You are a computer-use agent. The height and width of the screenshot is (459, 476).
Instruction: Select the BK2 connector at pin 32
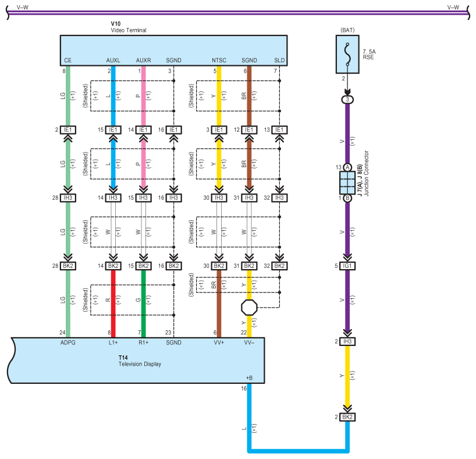(279, 266)
